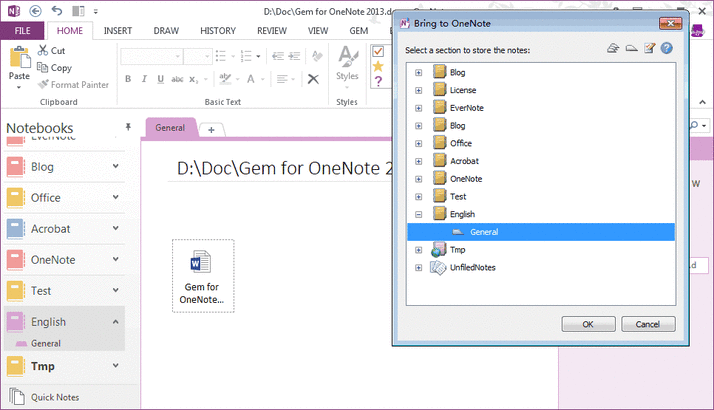Screen dimensions: 714x410
Task: Open the Customize Quick Access Toolbar arrow
Action: coord(96,12)
